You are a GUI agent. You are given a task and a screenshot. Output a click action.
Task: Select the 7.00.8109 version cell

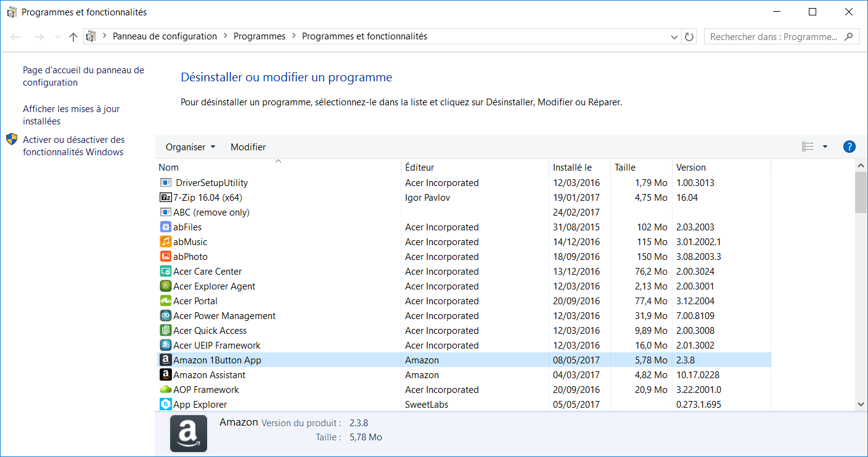[695, 316]
